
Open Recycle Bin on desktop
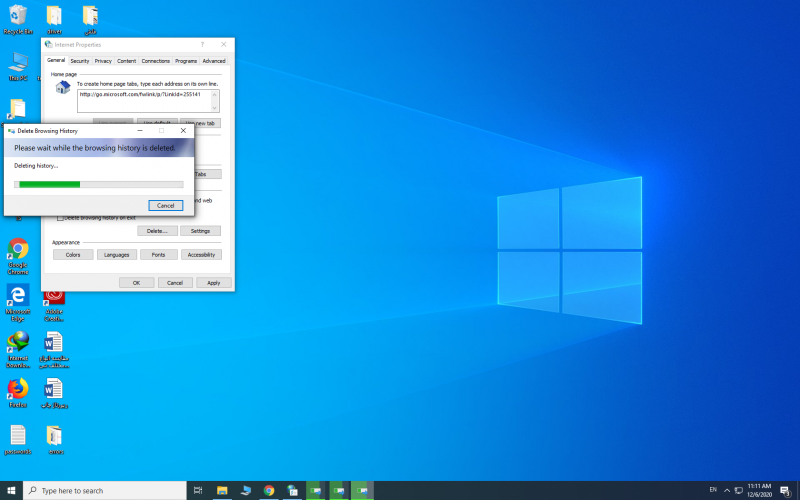pyautogui.click(x=18, y=15)
